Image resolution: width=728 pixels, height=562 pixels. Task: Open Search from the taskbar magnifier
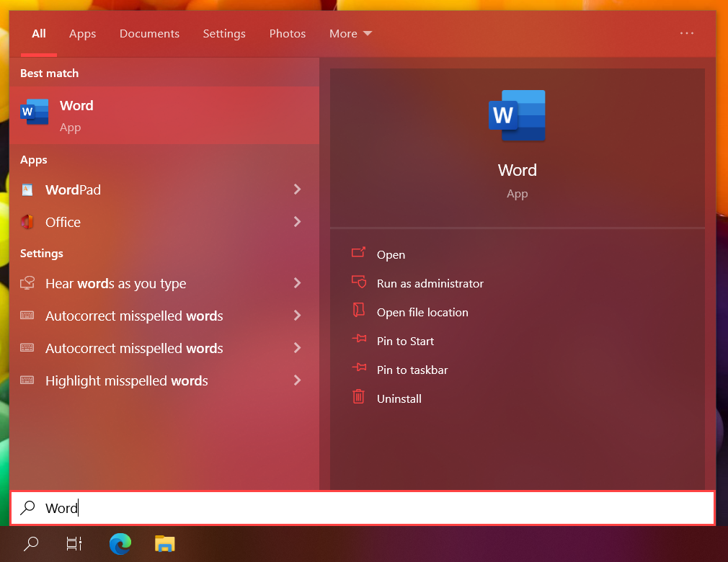coord(31,543)
